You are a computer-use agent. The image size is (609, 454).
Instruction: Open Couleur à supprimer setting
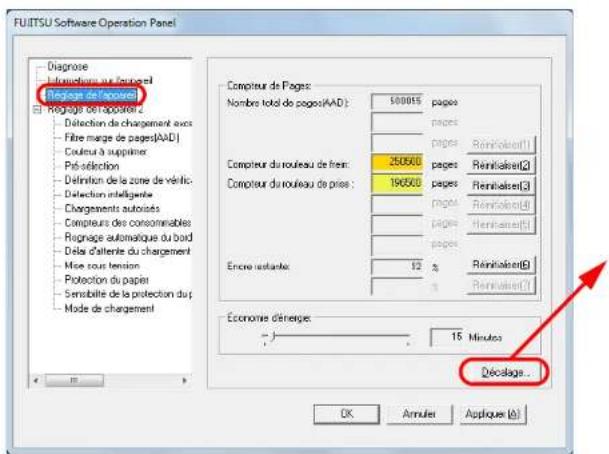click(106, 152)
